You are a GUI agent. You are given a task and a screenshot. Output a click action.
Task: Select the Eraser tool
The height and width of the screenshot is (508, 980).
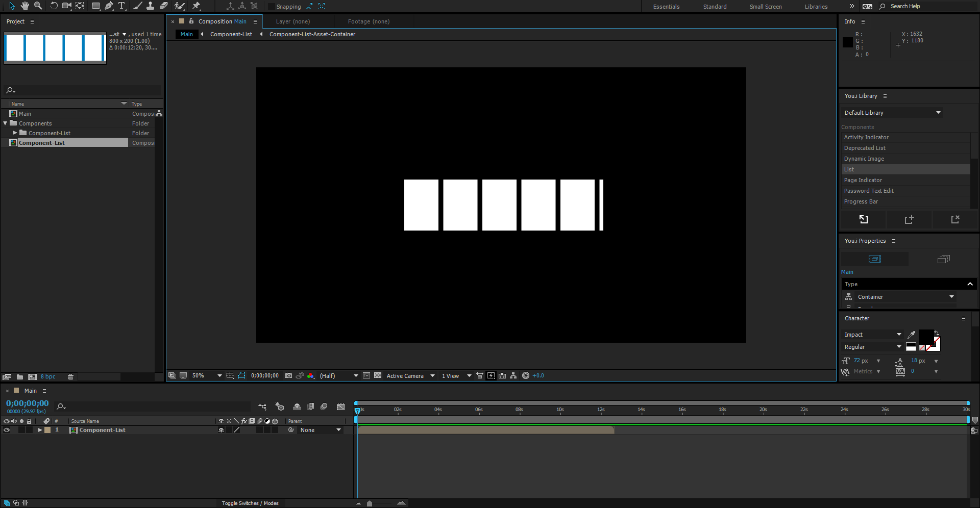coord(164,6)
